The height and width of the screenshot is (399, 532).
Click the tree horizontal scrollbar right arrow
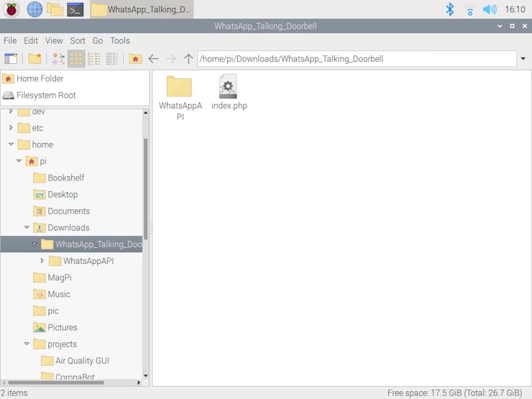coord(139,382)
